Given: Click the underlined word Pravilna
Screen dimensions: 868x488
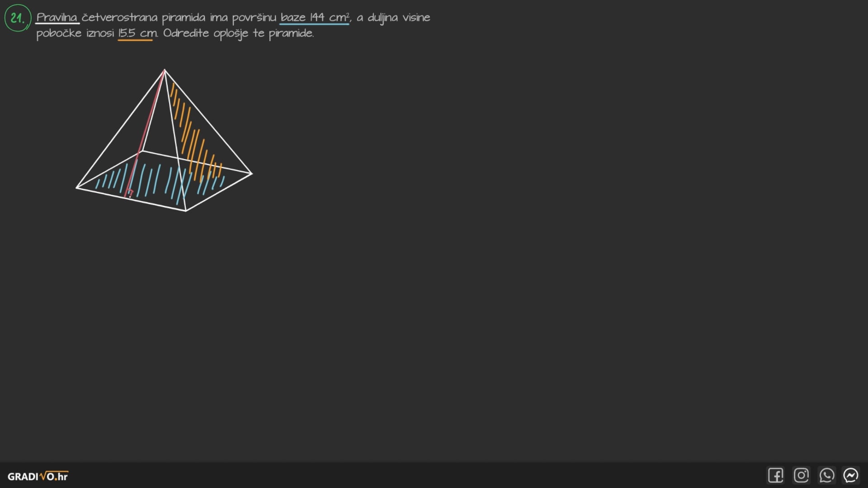Looking at the screenshot, I should (x=57, y=18).
